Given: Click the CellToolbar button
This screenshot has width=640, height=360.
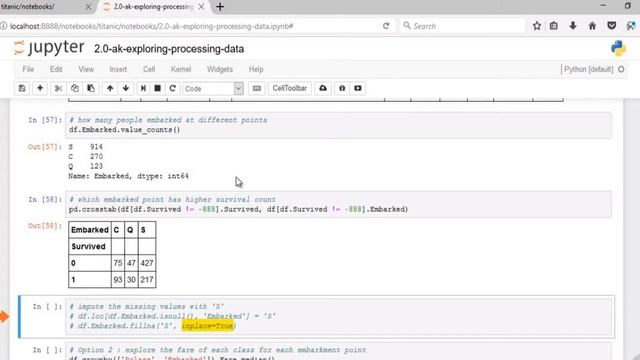Looking at the screenshot, I should tap(289, 88).
